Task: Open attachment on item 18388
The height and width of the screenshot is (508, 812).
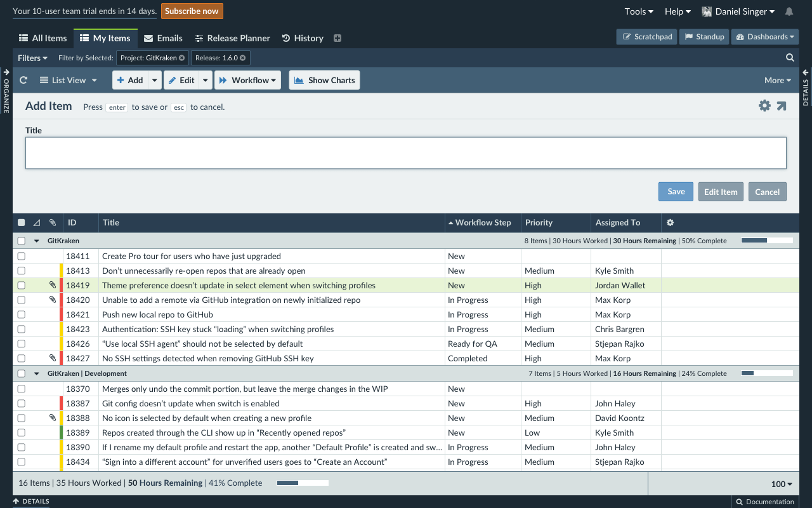Action: point(53,418)
